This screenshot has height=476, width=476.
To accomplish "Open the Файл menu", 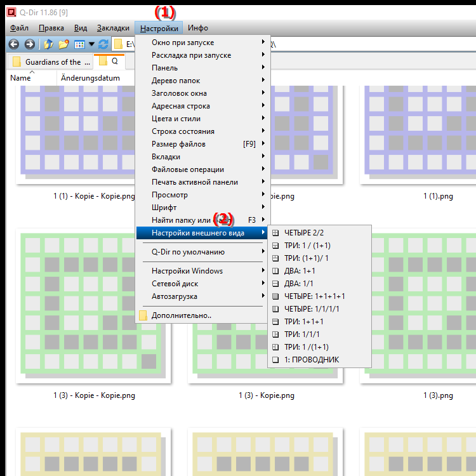I will (19, 28).
